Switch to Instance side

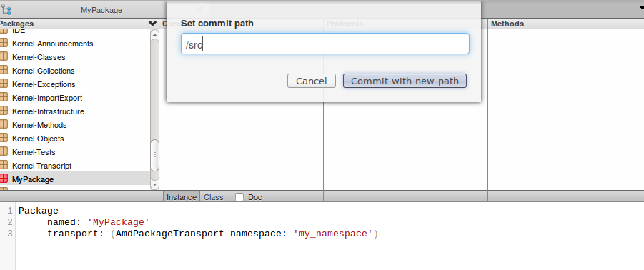tap(182, 197)
